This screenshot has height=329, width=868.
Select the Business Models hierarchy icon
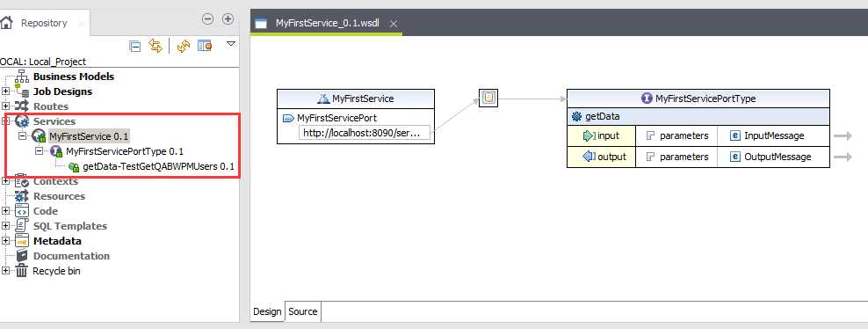[22, 77]
